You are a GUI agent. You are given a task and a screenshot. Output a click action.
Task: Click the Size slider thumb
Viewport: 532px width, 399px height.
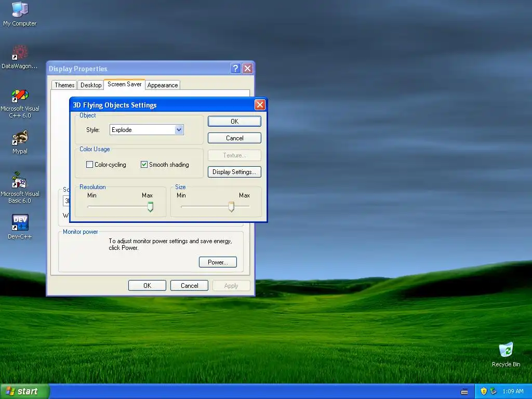click(231, 207)
